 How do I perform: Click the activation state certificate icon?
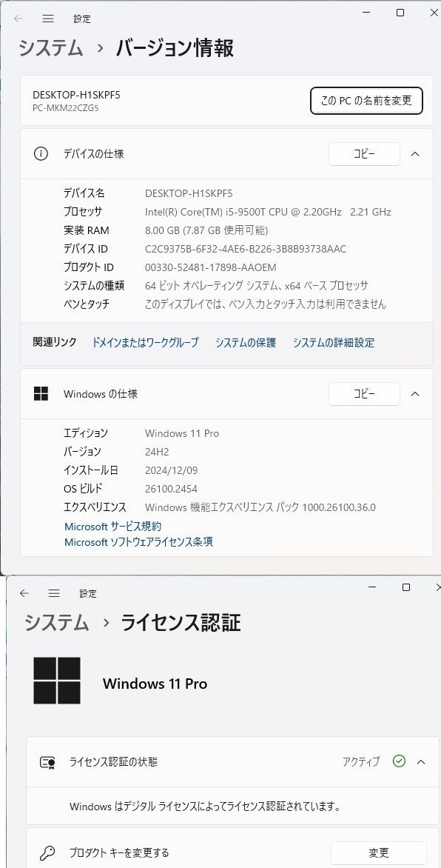[x=47, y=762]
